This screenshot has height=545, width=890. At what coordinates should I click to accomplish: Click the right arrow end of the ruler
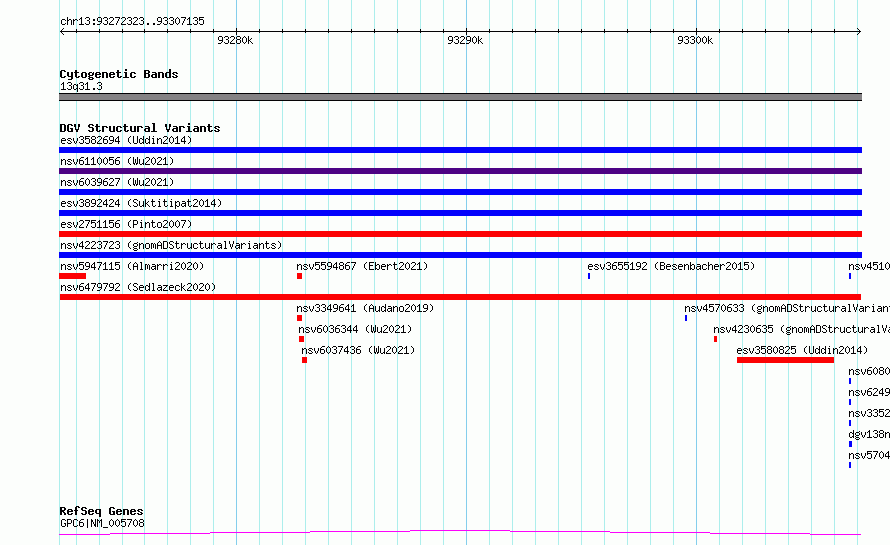point(859,31)
